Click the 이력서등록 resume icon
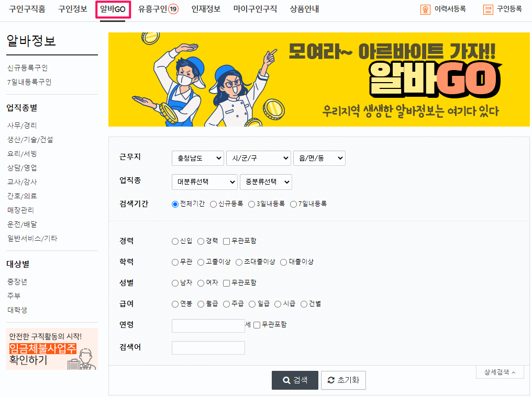Viewport: 532px width, 397px height. [425, 9]
